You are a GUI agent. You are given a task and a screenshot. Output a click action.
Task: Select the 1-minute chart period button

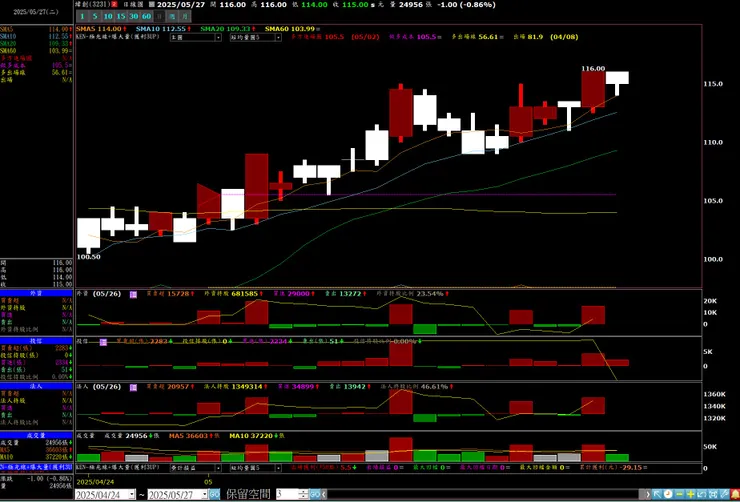click(82, 16)
